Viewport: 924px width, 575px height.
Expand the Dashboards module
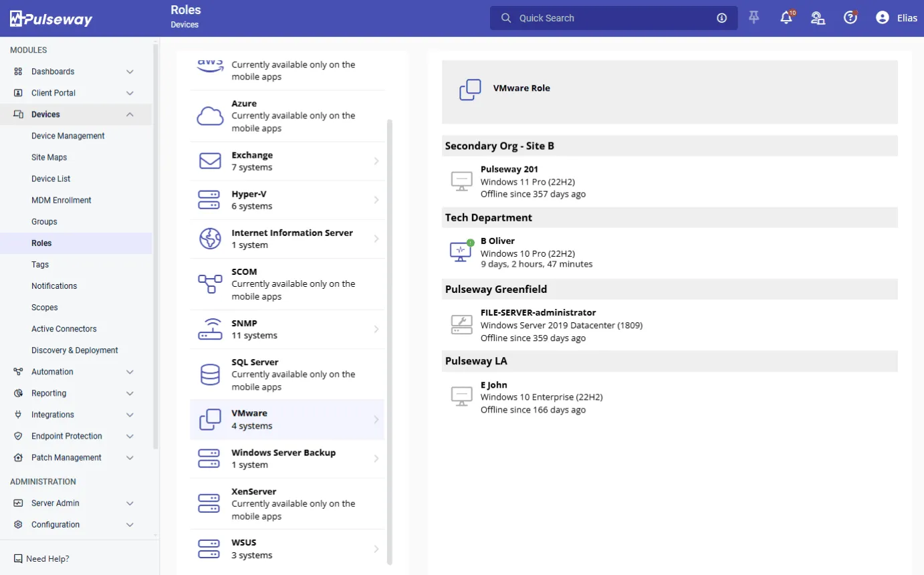pos(130,72)
